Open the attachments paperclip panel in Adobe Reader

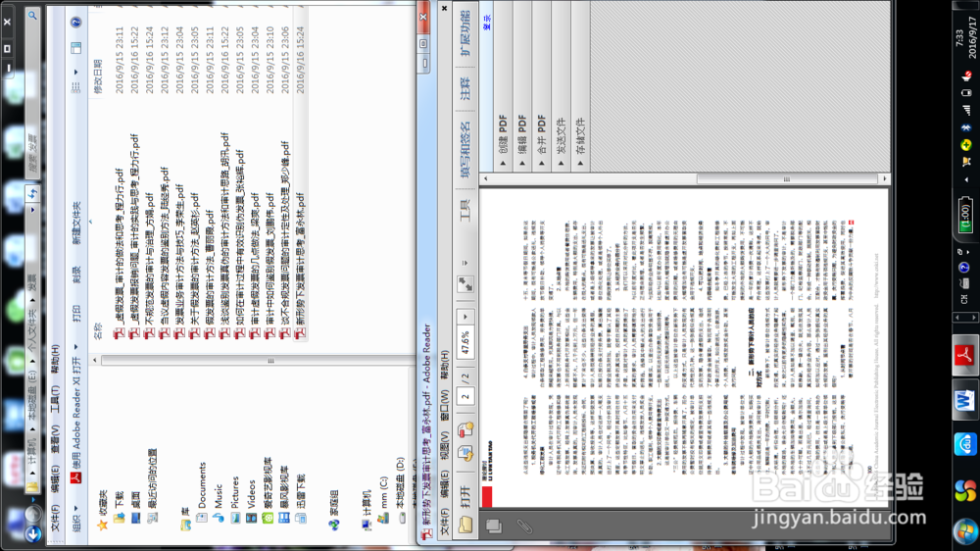pos(523,526)
